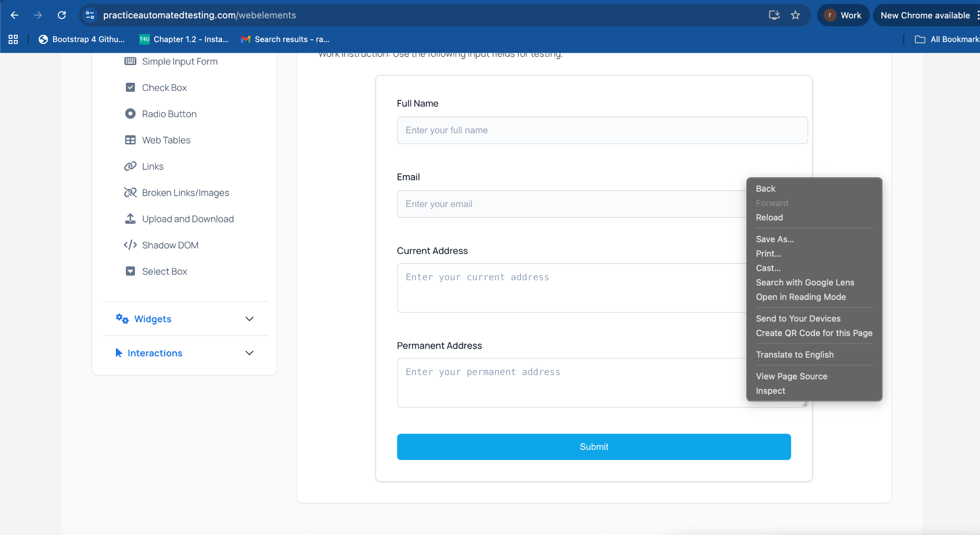Click the Links chain icon
The width and height of the screenshot is (980, 535).
click(x=130, y=166)
